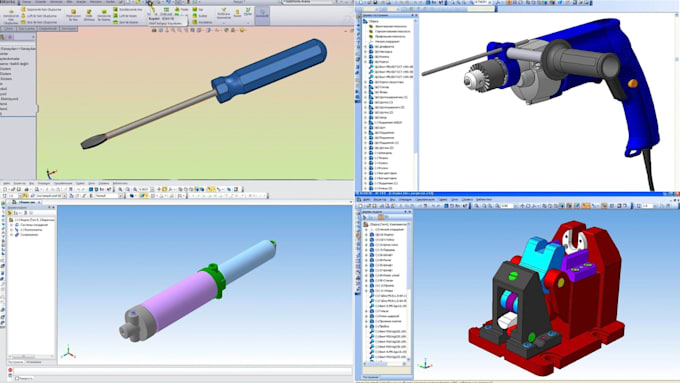The image size is (680, 383).
Task: Select Сборка document tab in cylinder window
Action: [x=26, y=202]
